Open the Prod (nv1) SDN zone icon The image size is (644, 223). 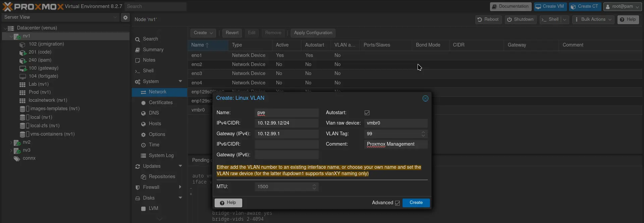pos(22,93)
